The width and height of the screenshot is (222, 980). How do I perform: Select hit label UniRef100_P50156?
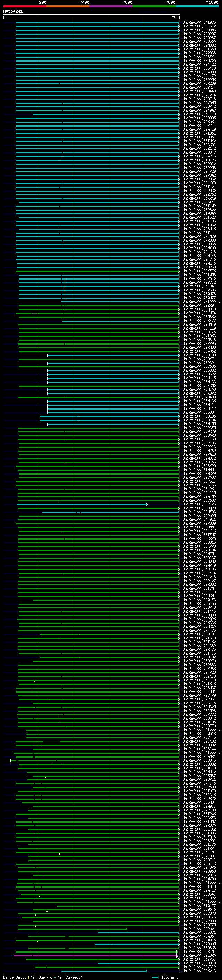199,462
